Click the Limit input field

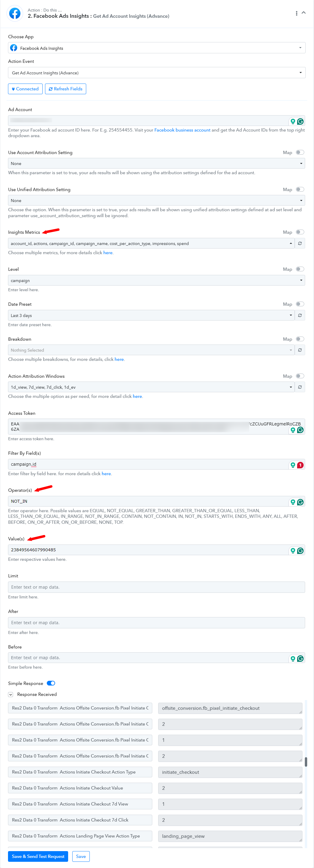point(156,587)
